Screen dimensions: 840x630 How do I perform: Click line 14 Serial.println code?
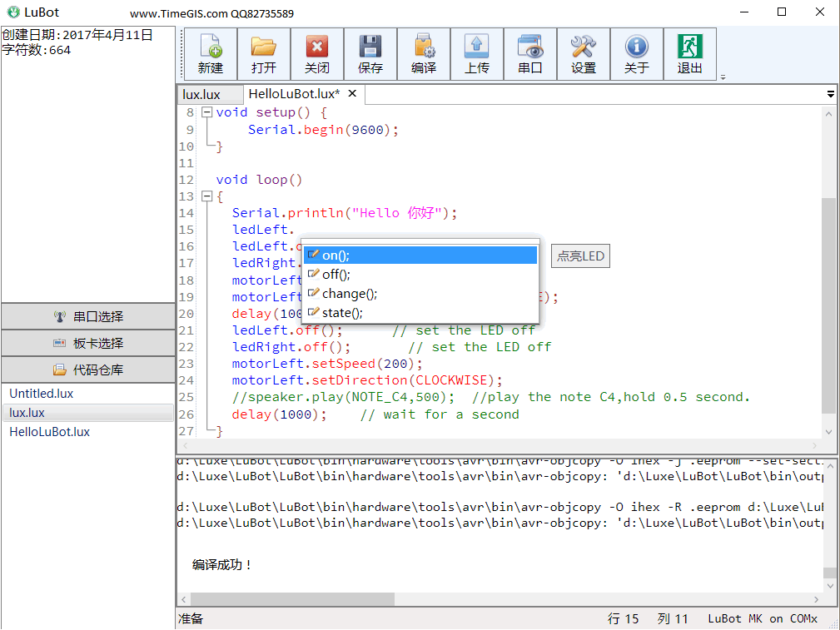tap(345, 213)
